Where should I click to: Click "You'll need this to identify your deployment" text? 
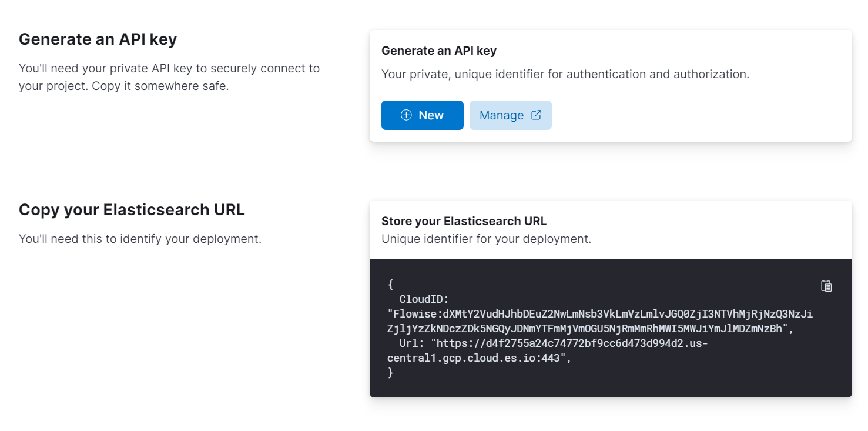[140, 239]
